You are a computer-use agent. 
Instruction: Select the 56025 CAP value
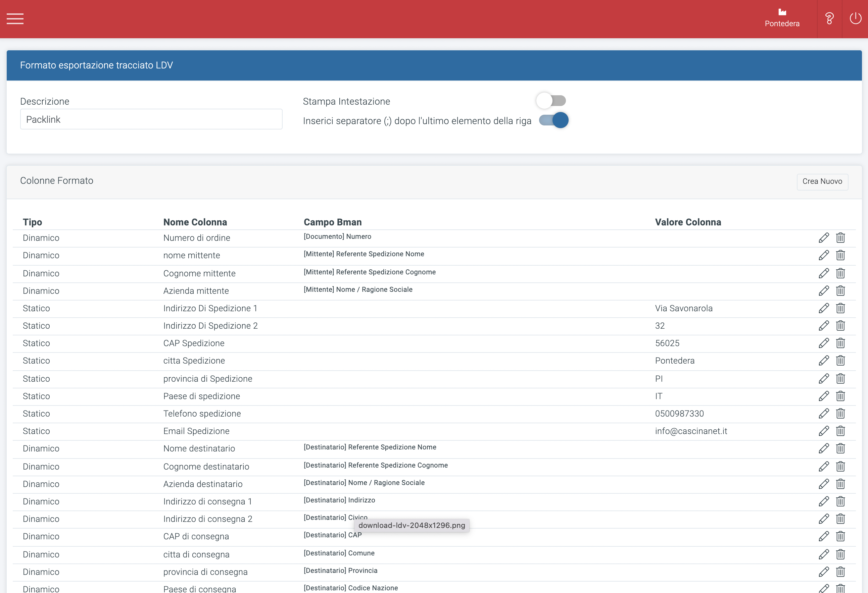[667, 343]
